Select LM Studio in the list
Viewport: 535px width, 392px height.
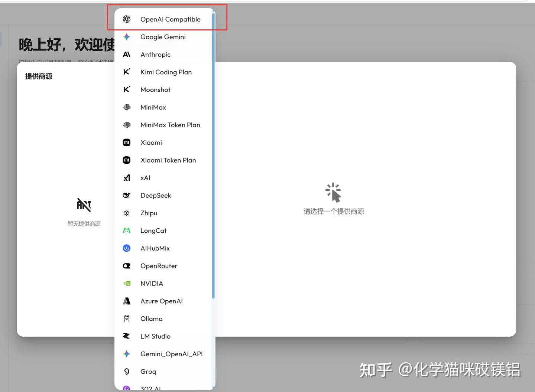(163, 336)
